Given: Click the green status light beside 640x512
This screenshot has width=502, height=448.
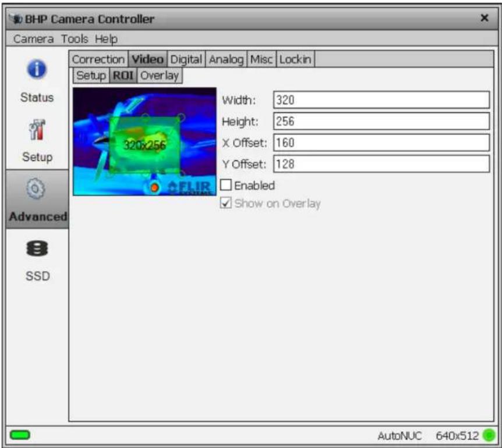Looking at the screenshot, I should coord(489,435).
